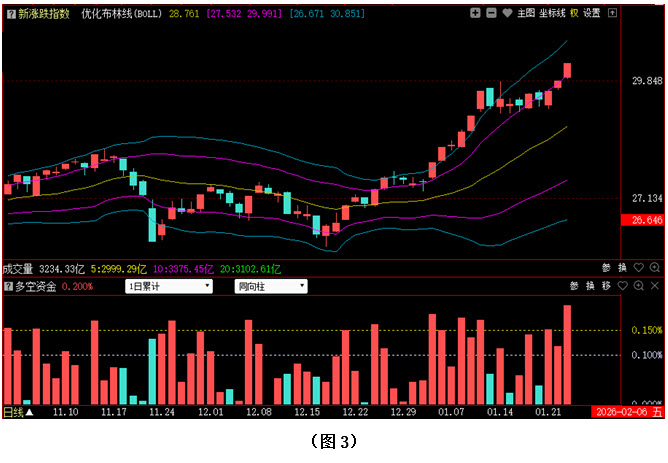Open the 1日累计 dropdown
Screen dimensions: 668x463
pyautogui.click(x=169, y=286)
